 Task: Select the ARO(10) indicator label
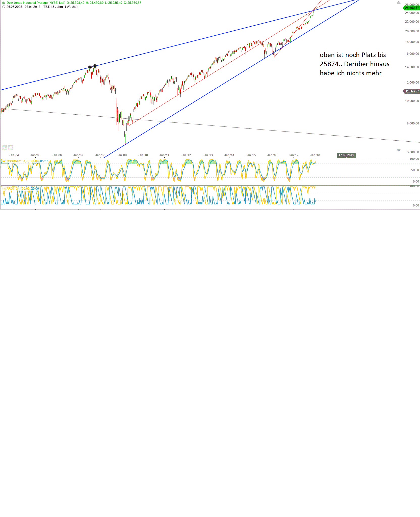[13, 189]
